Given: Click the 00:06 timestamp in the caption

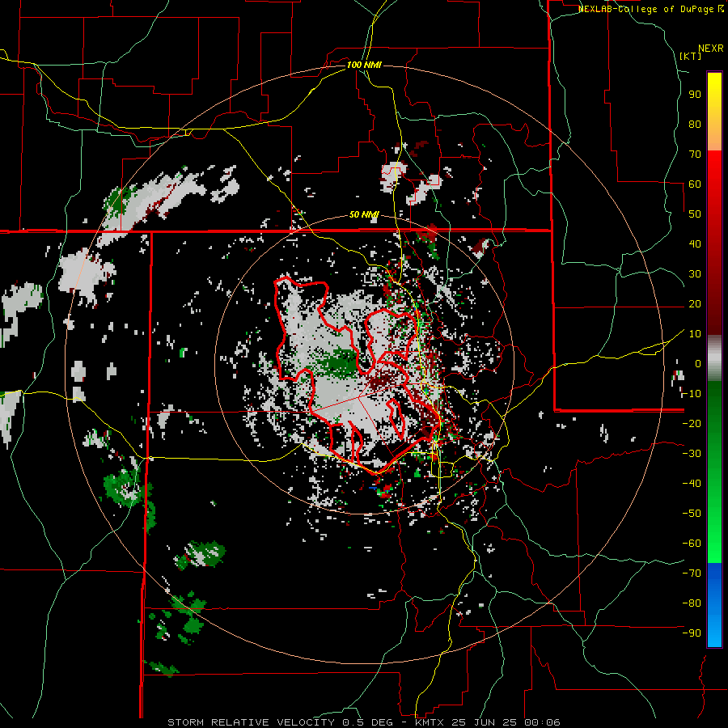Looking at the screenshot, I should pos(542,722).
